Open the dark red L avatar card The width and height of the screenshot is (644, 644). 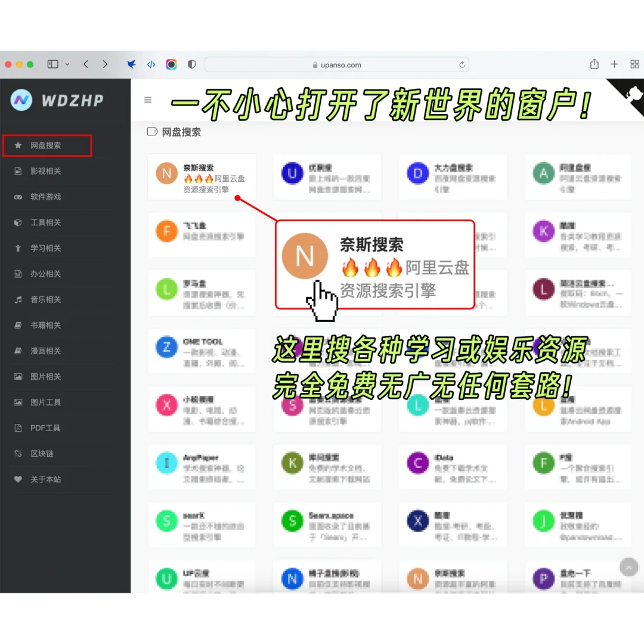point(578,293)
